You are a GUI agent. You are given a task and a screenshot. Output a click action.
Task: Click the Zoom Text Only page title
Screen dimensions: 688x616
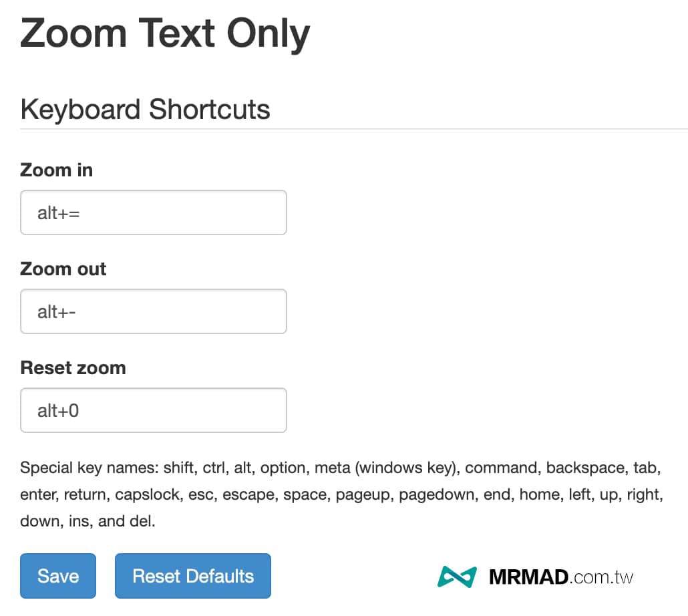point(165,34)
